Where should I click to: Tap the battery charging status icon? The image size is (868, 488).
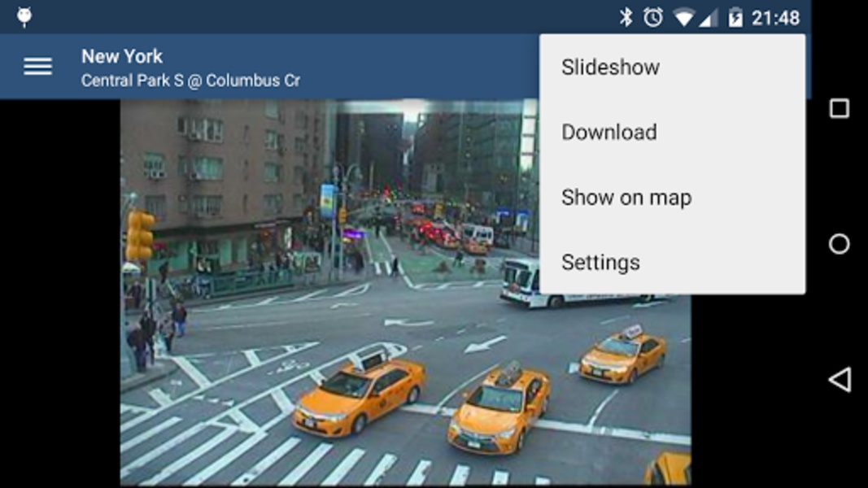735,17
